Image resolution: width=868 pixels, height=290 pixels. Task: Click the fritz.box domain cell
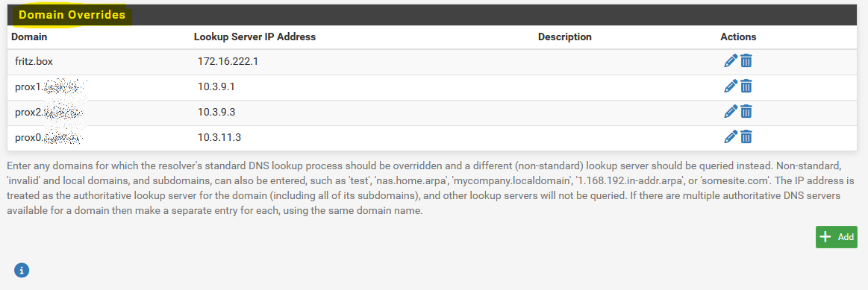point(34,61)
